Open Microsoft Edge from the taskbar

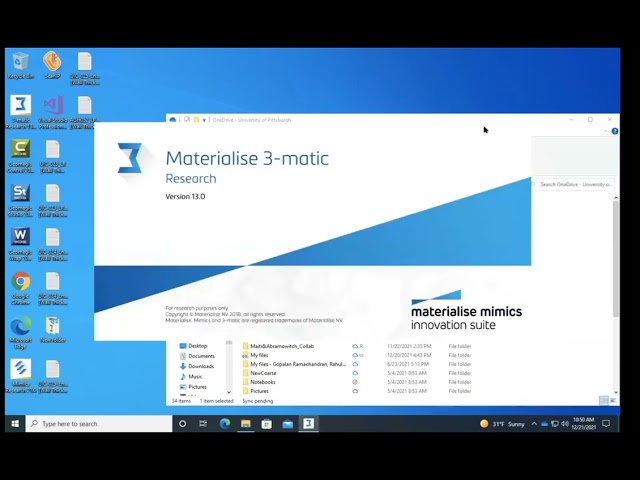224,424
